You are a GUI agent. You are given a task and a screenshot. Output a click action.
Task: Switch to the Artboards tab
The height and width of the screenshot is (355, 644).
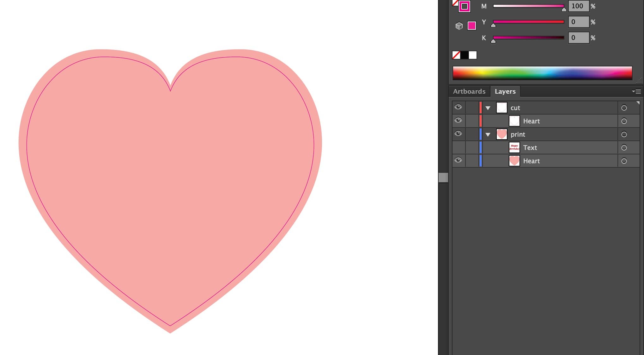[x=469, y=91]
